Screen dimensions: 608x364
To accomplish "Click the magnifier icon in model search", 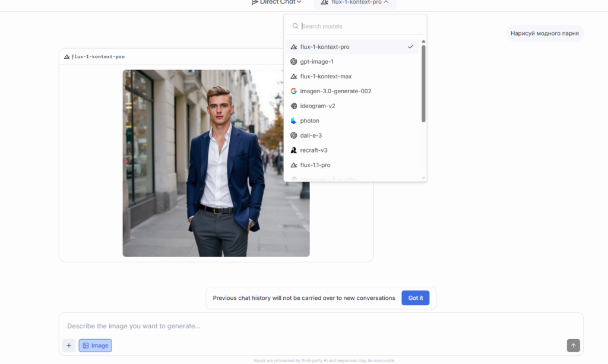I will 296,26.
